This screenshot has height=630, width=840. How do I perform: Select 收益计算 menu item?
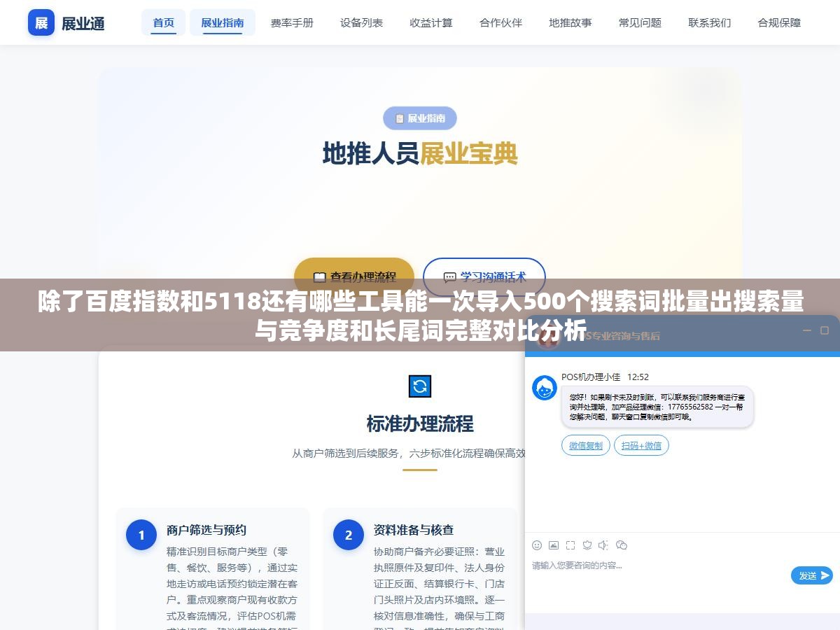coord(431,22)
